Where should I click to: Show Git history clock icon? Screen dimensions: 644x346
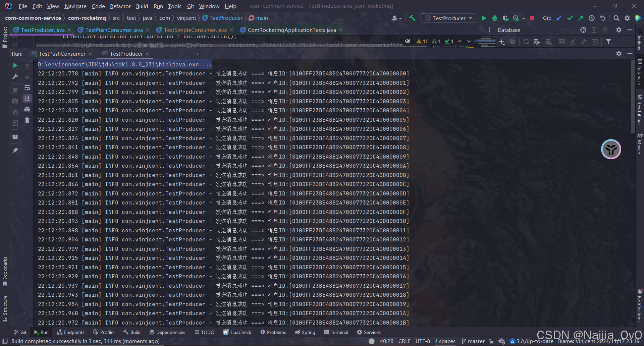coord(592,18)
